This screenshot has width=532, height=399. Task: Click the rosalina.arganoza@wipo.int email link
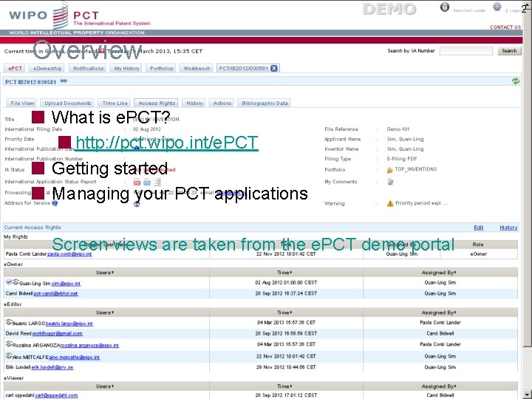click(x=89, y=345)
